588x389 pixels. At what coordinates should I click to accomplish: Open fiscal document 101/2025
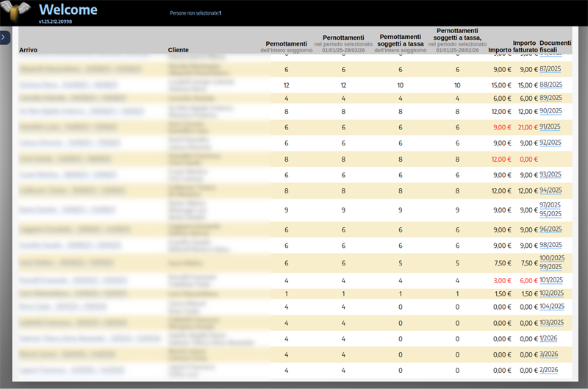(552, 280)
